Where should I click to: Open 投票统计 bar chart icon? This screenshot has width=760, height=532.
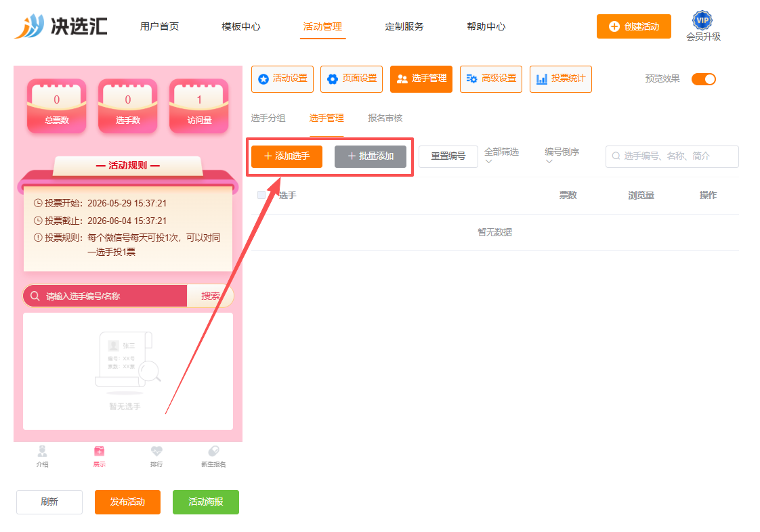coord(541,79)
